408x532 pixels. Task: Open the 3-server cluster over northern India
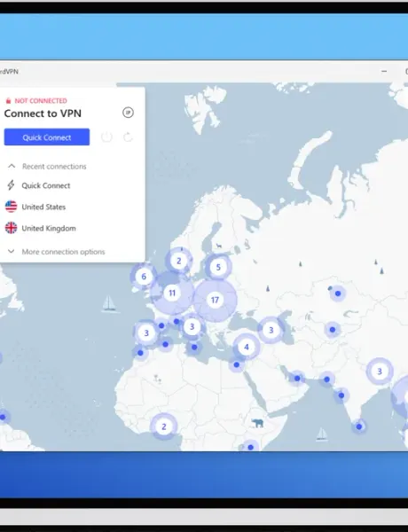pyautogui.click(x=380, y=372)
